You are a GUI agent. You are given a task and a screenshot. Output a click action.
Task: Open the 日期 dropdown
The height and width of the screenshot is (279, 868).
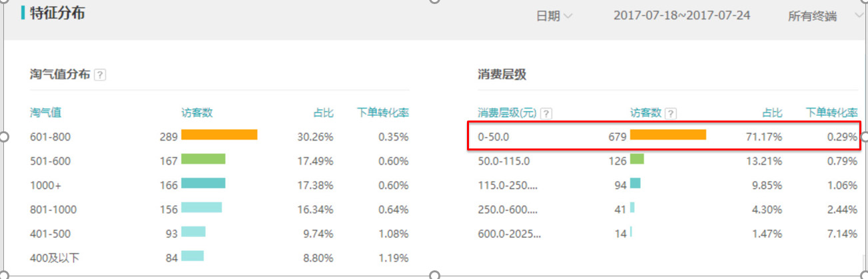[x=554, y=16]
